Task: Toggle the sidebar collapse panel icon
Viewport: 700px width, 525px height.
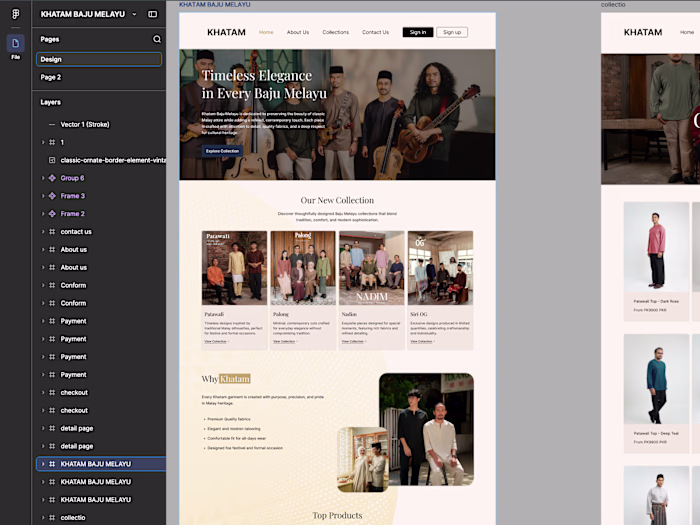Action: point(153,14)
